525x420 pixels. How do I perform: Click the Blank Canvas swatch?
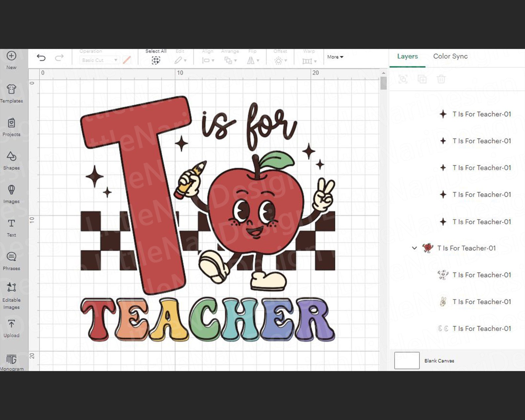click(407, 360)
